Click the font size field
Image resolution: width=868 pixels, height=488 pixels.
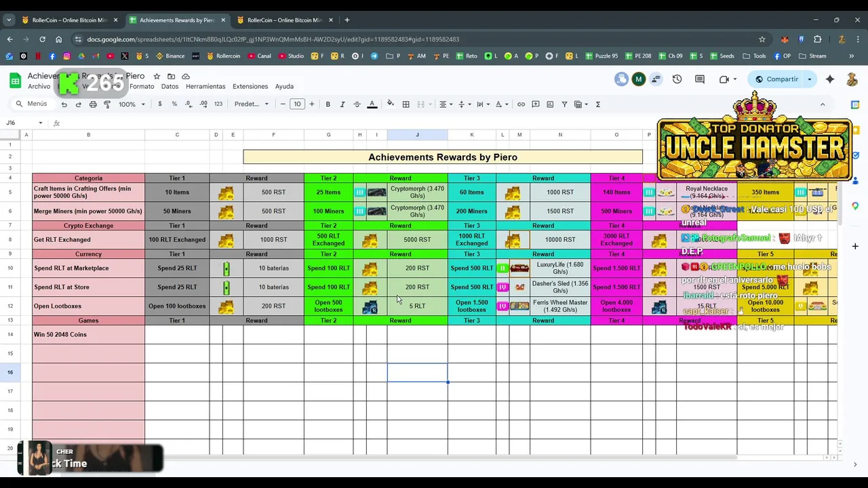point(297,104)
